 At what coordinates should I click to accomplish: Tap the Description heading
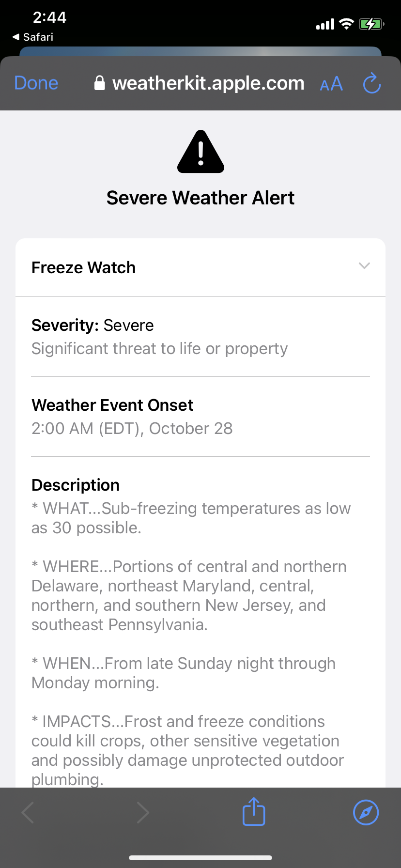[76, 485]
